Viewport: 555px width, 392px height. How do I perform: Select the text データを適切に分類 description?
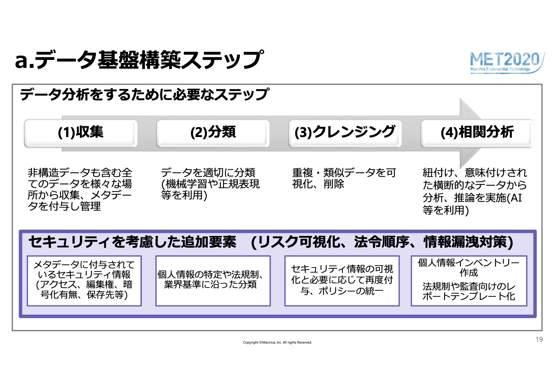click(x=210, y=184)
